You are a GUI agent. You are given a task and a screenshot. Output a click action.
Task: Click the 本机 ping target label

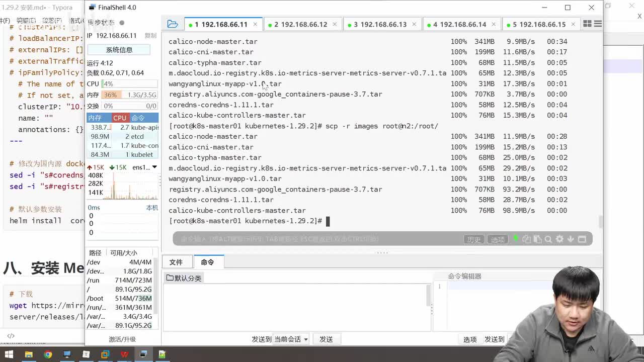[152, 208]
